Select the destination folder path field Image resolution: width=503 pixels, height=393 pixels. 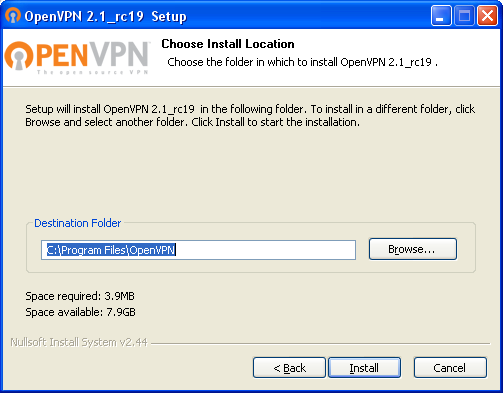[198, 250]
